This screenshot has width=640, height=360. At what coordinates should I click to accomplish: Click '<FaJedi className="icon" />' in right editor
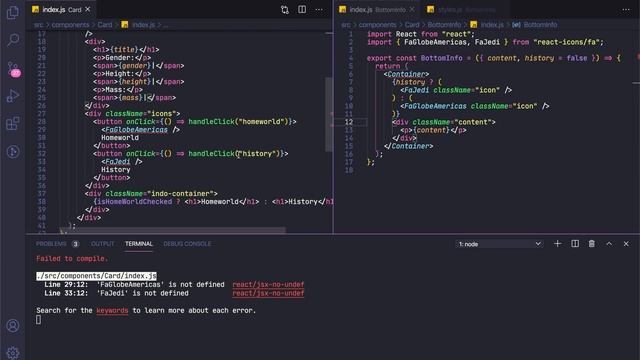pyautogui.click(x=456, y=90)
